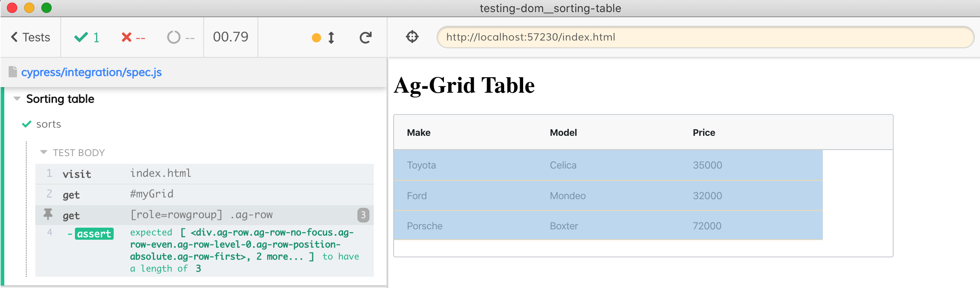Sort by the Make column header

419,133
